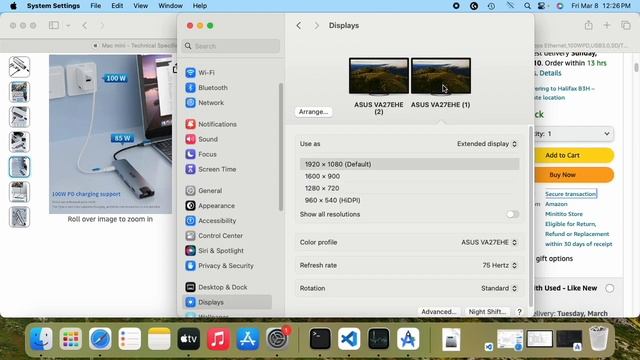The width and height of the screenshot is (640, 360).
Task: Open the File menu
Action: pos(96,6)
